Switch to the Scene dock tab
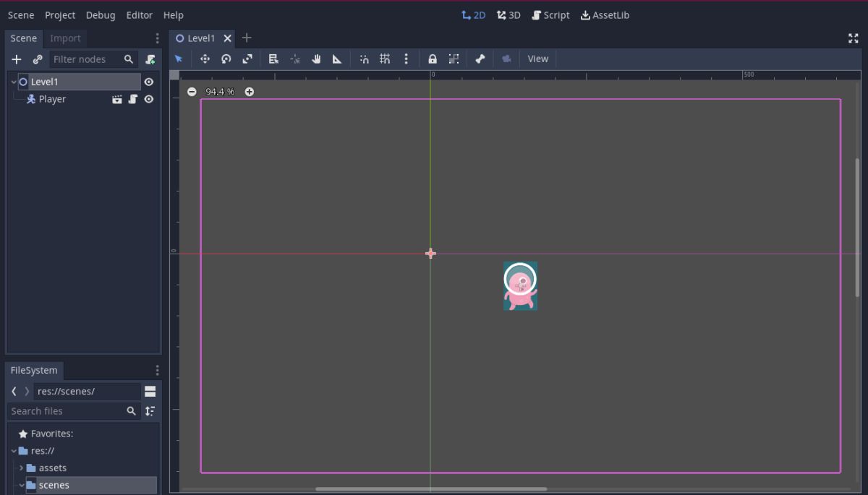The height and width of the screenshot is (495, 868). pos(24,38)
